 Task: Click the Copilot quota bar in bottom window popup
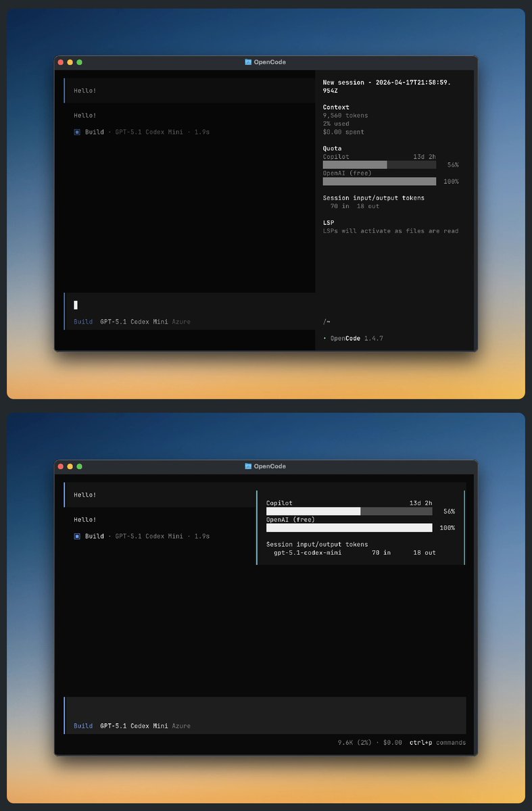coord(349,512)
